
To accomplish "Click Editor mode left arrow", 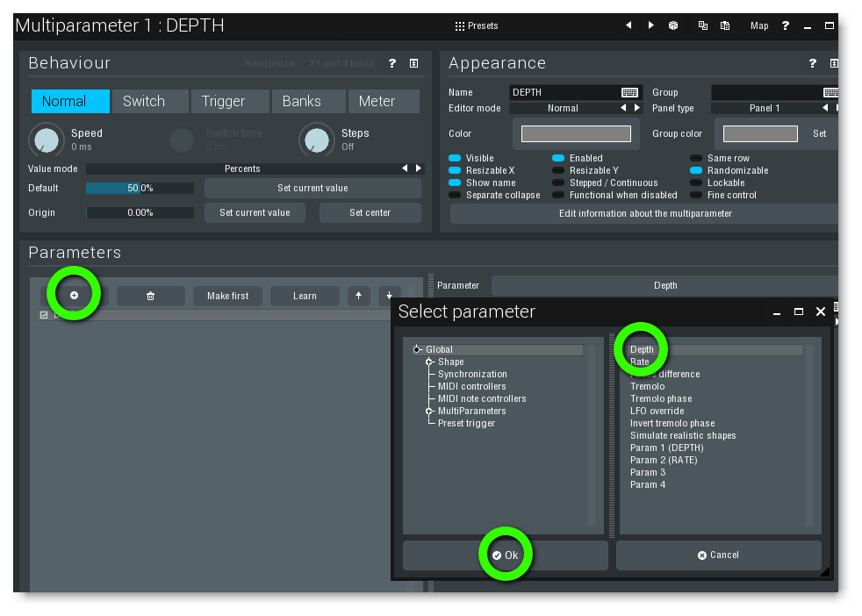I will (623, 108).
